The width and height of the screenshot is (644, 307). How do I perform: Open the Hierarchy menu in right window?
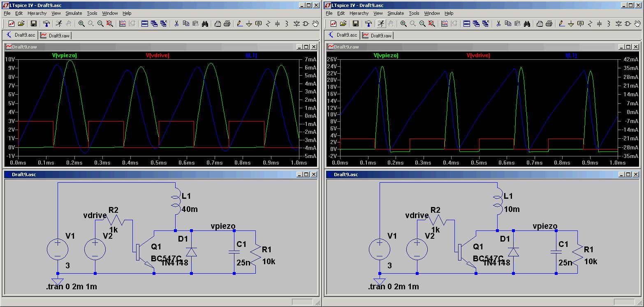(359, 13)
